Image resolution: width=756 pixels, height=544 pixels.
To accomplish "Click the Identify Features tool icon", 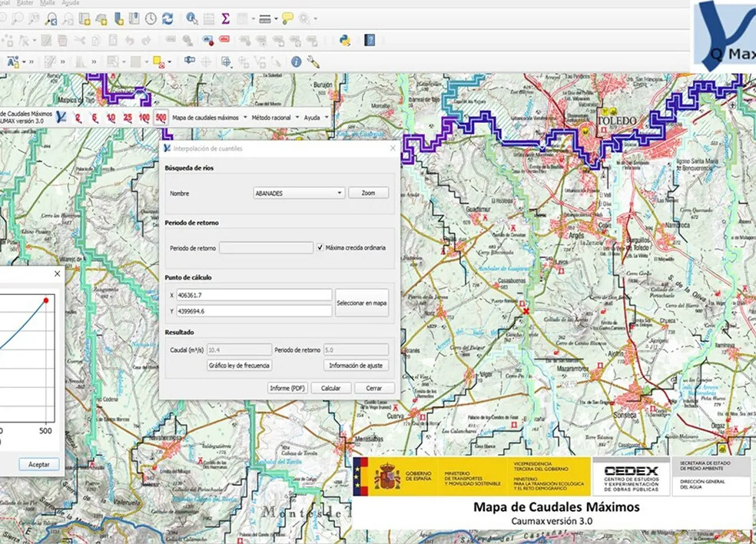I will click(x=191, y=18).
